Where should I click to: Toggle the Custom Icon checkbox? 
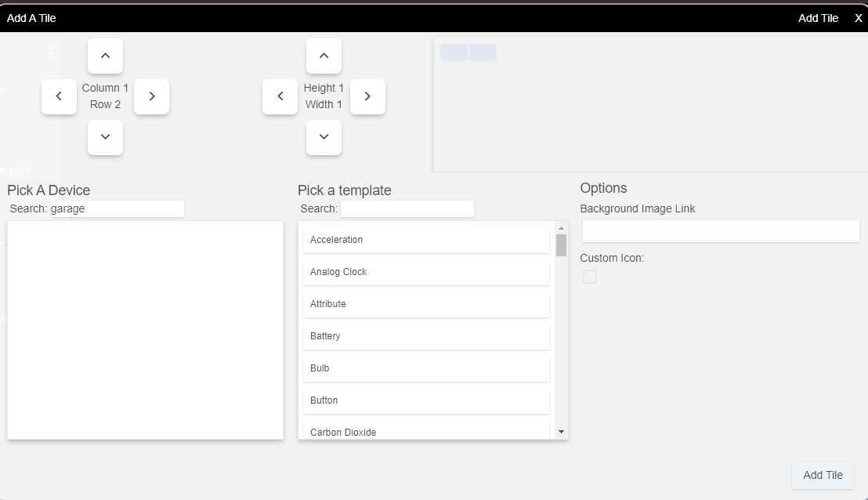click(590, 277)
